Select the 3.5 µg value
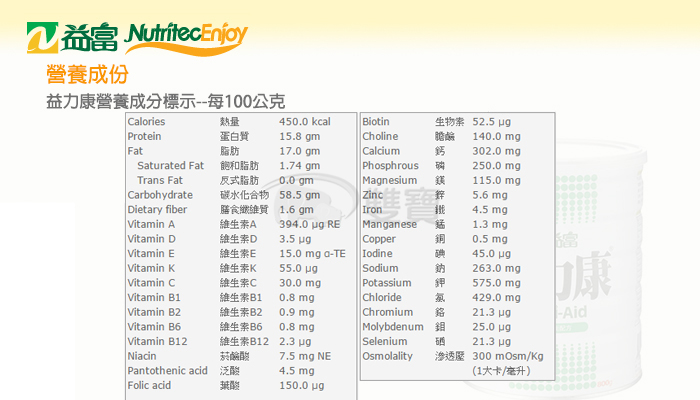The image size is (700, 400). 295,239
